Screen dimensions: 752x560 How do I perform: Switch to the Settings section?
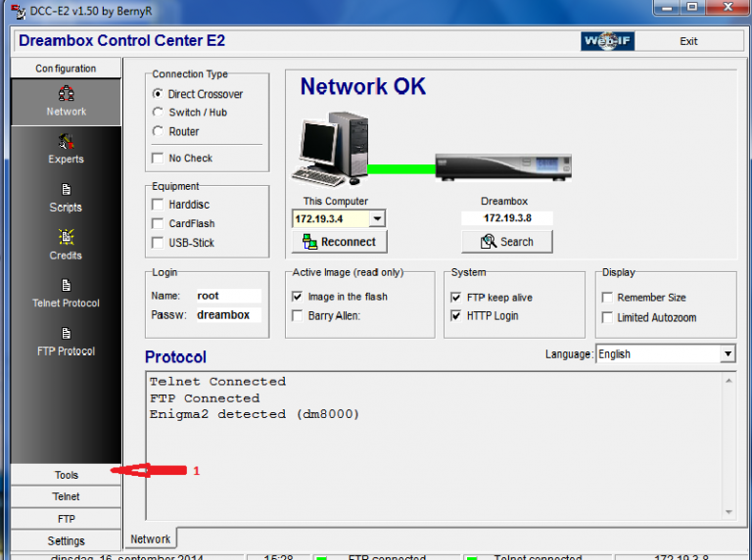(x=67, y=540)
